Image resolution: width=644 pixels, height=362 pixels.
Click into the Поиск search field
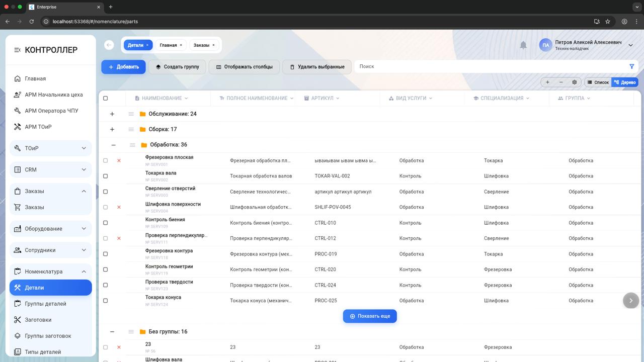(488, 66)
